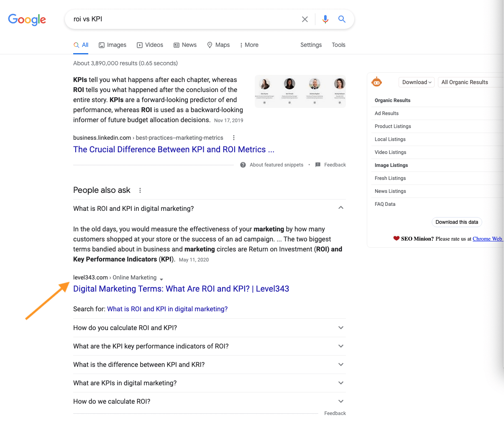Switch to the Maps tab

point(218,45)
